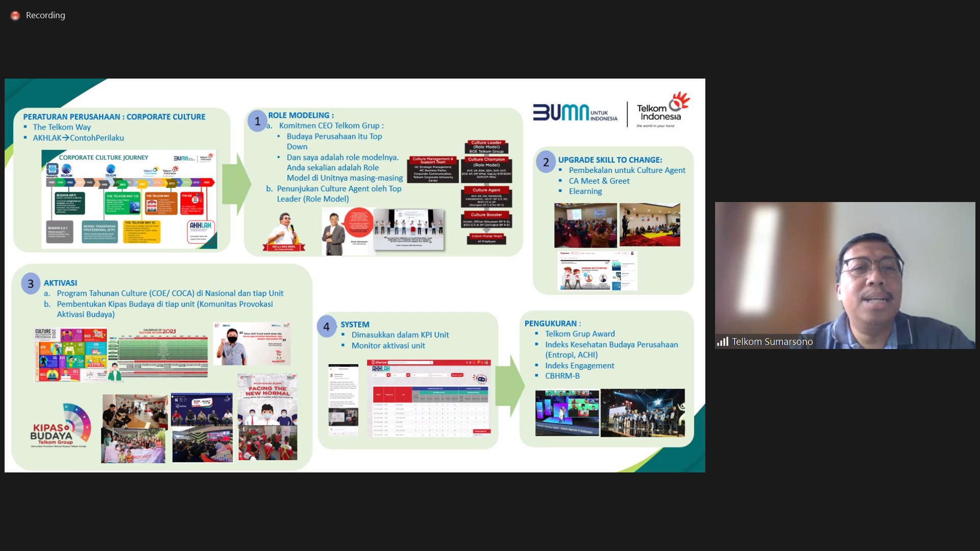980x551 pixels.
Task: Click the Corporate Culture Journey image
Action: [x=129, y=199]
